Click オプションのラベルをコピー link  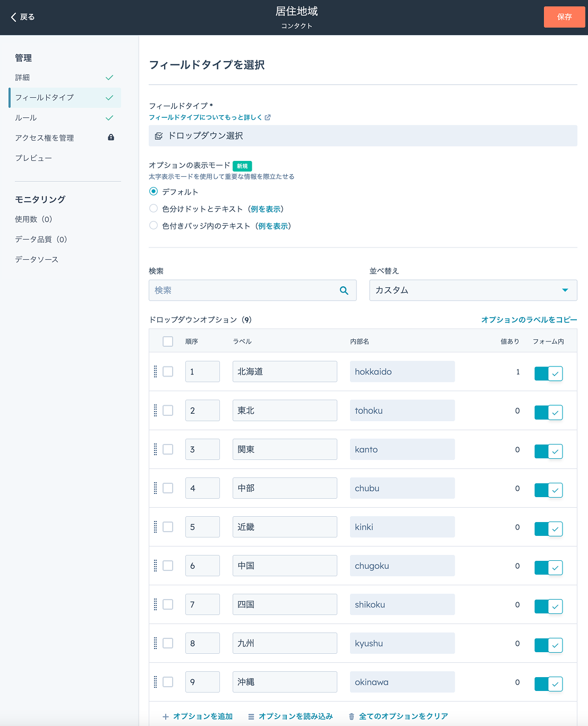click(529, 320)
